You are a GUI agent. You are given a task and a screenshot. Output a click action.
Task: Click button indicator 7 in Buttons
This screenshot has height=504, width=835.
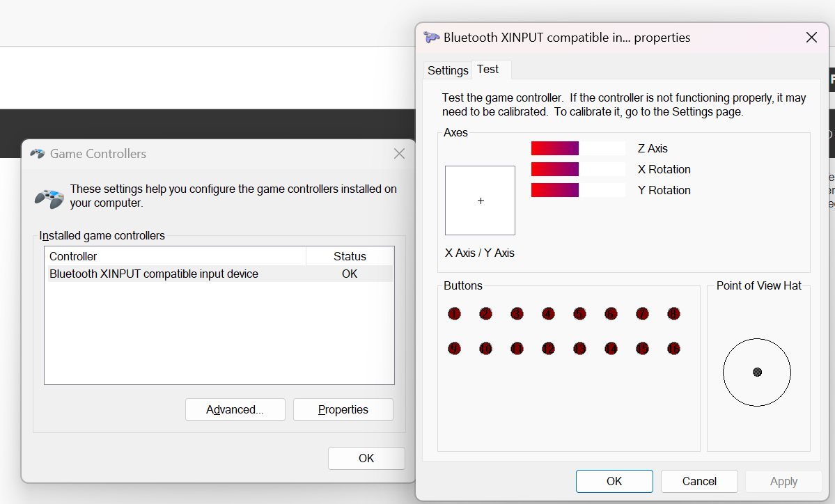click(642, 314)
